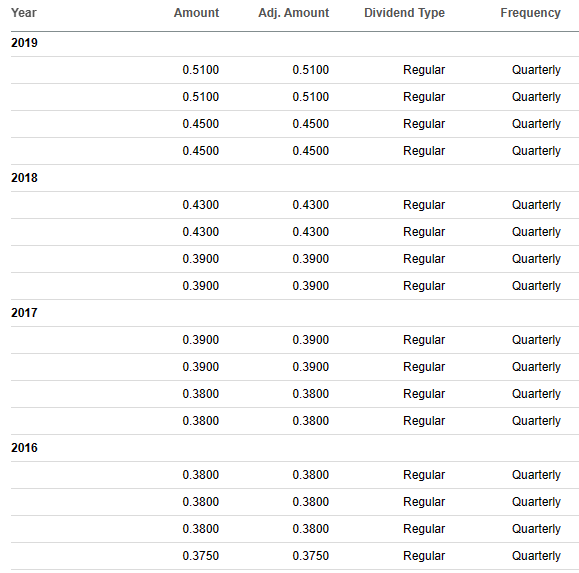Click the Year column header
The width and height of the screenshot is (579, 573).
[24, 13]
